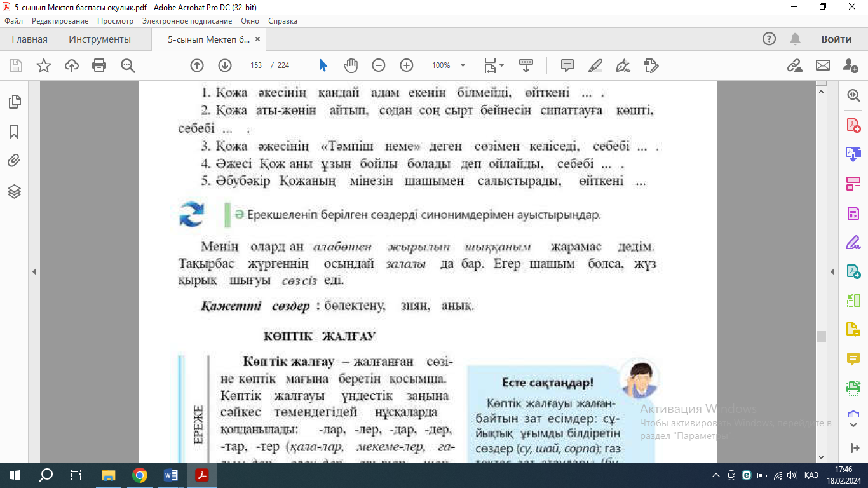Open the Редактирование menu

pos(60,21)
